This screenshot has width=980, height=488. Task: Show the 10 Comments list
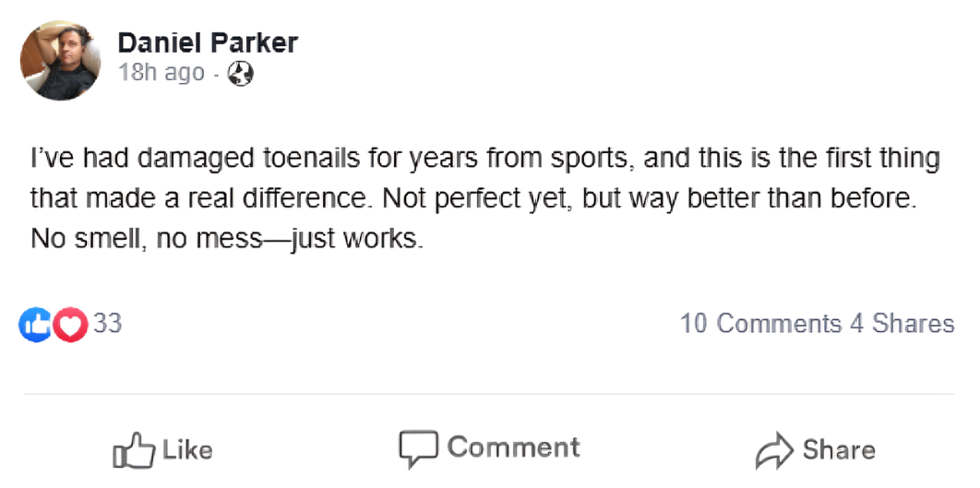(x=760, y=324)
